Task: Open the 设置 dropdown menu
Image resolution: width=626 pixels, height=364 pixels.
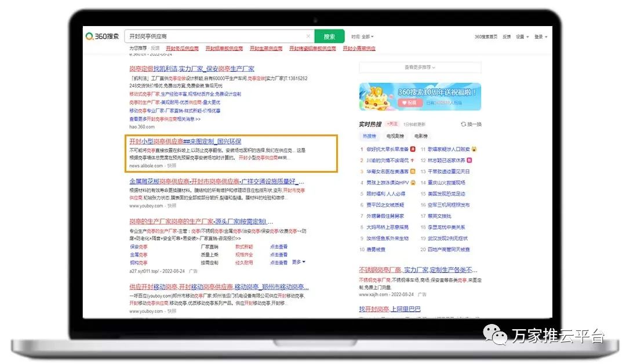Action: point(522,37)
